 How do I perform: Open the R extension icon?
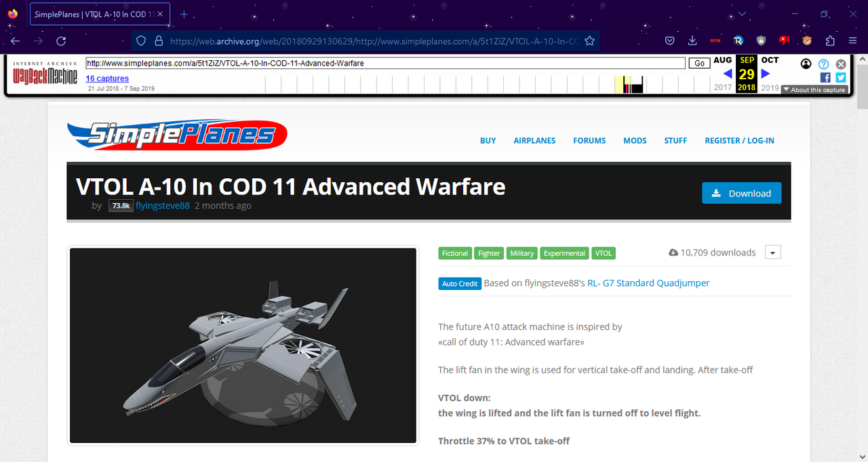pos(738,41)
